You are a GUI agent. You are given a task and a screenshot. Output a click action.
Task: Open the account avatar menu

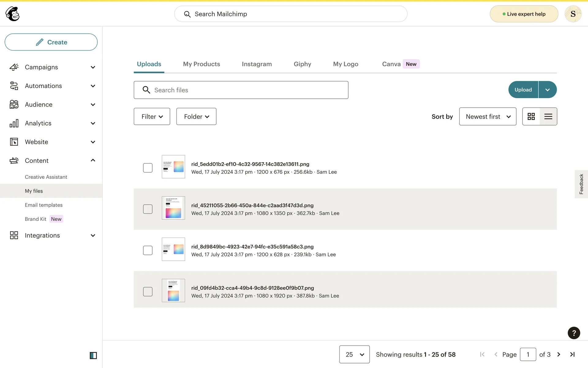573,14
